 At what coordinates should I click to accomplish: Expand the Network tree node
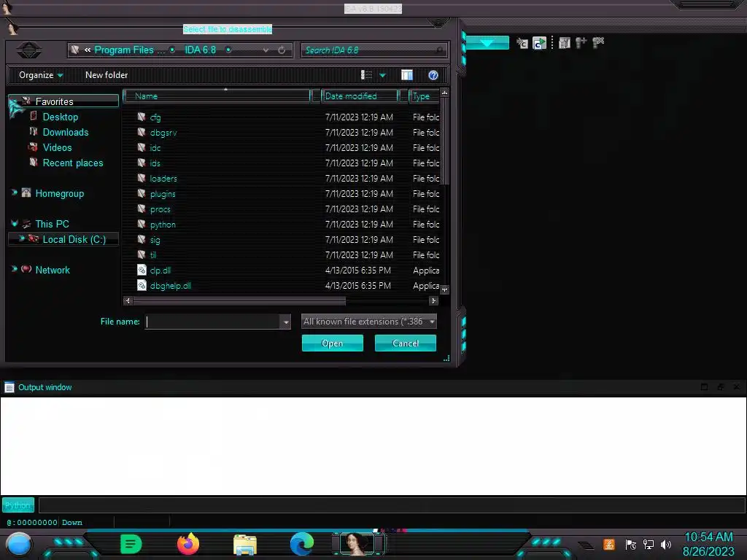[15, 269]
